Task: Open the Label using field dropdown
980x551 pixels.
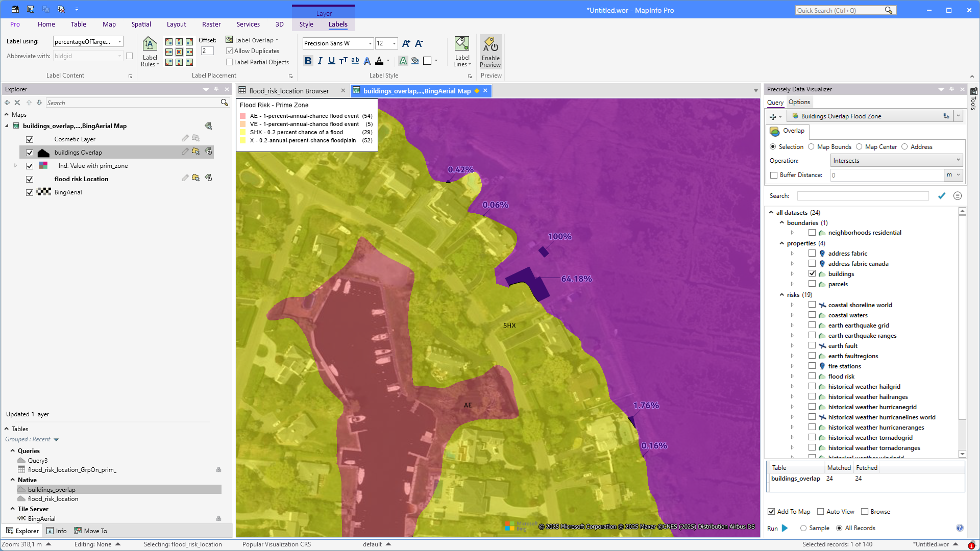Action: click(x=120, y=42)
